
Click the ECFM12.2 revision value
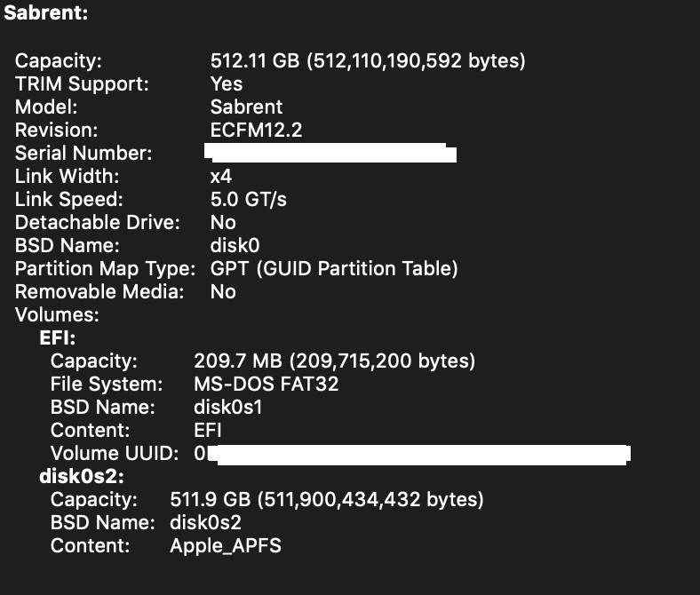point(254,131)
